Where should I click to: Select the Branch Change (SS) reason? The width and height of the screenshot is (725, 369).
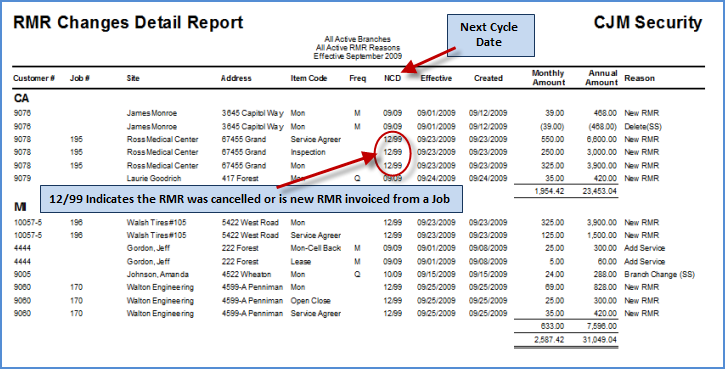[659, 274]
